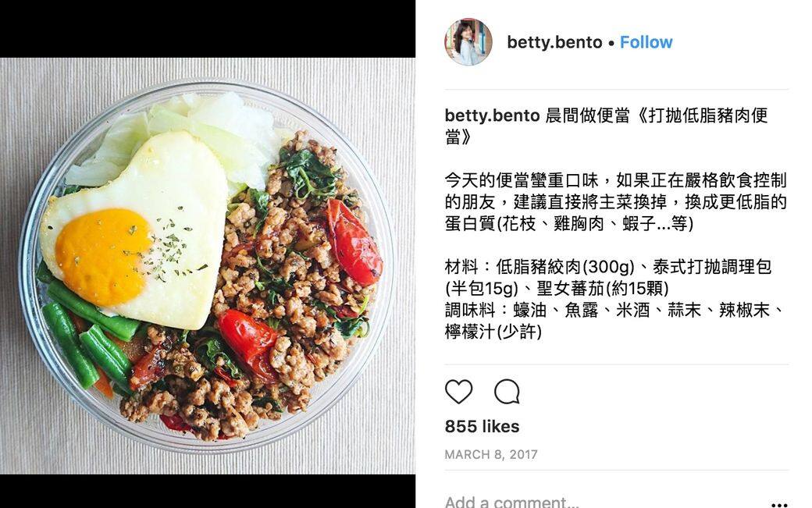Click the egg yolk in the photo
Viewport: 812px width, 508px height.
click(x=103, y=256)
